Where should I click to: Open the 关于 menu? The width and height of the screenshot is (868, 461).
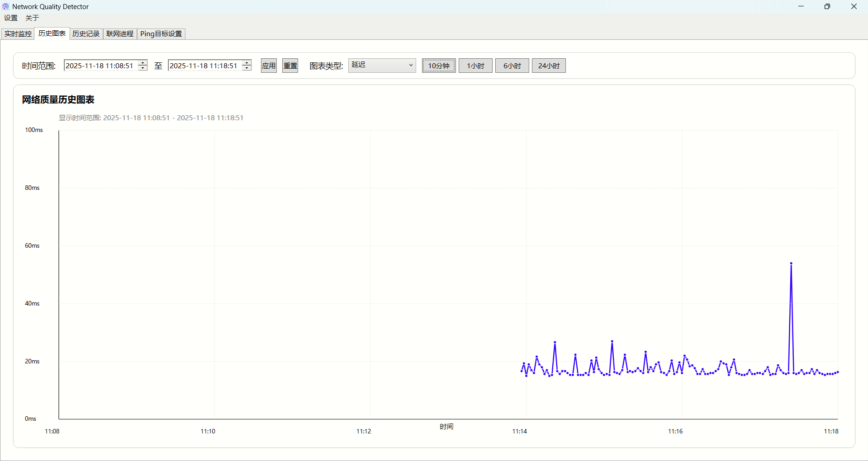point(32,18)
